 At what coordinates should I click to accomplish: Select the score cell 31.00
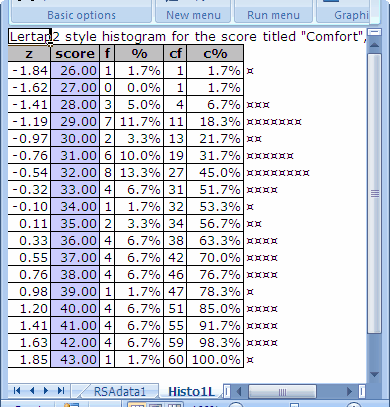point(75,155)
